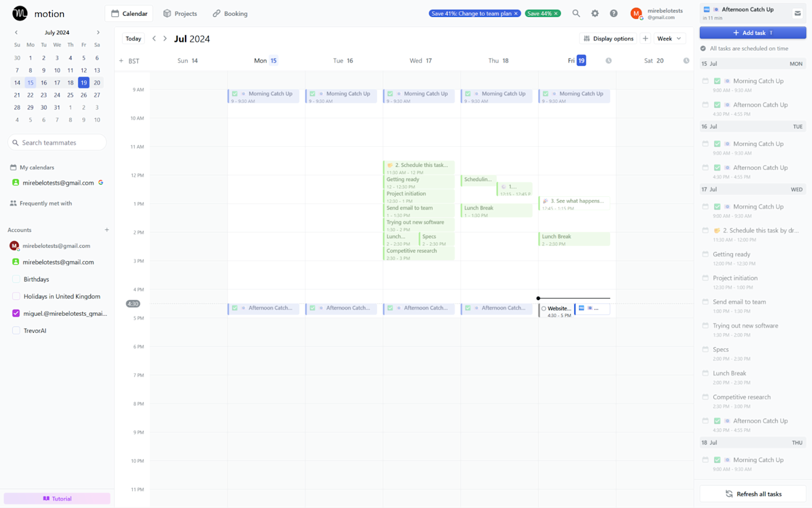The image size is (812, 508).
Task: Open the Week view dropdown
Action: 669,38
